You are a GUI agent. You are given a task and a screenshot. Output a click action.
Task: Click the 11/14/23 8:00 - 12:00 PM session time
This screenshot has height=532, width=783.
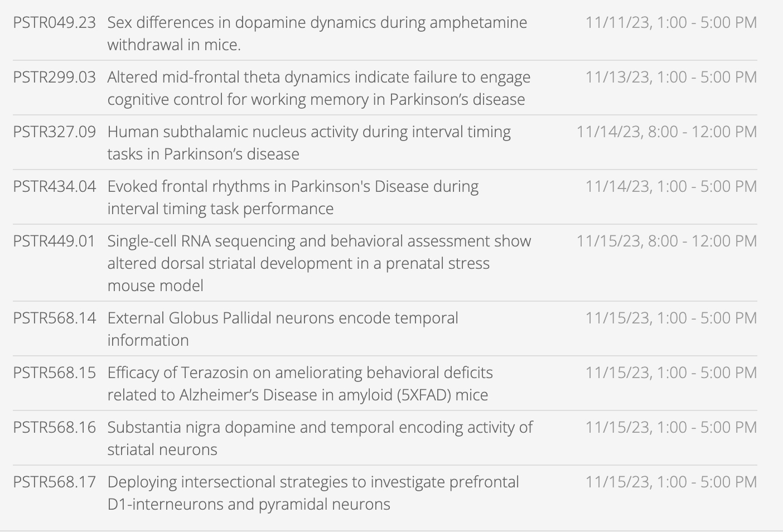[x=666, y=132]
